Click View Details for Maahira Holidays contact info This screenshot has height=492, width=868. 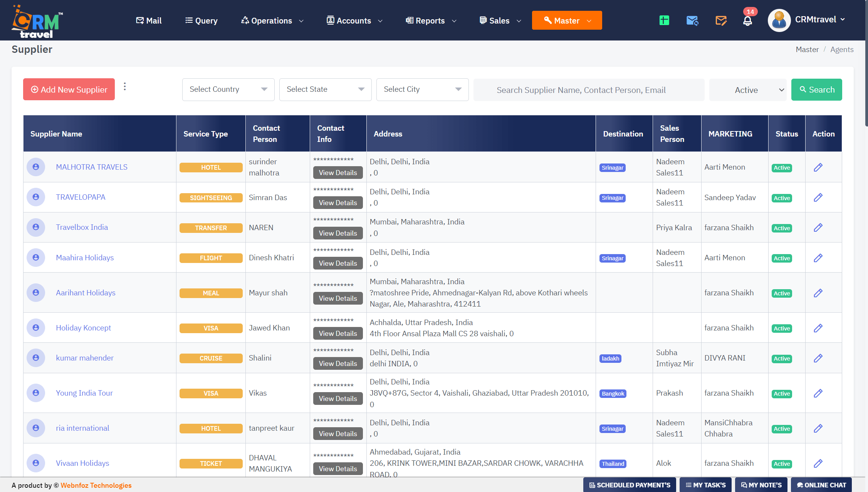coord(337,263)
